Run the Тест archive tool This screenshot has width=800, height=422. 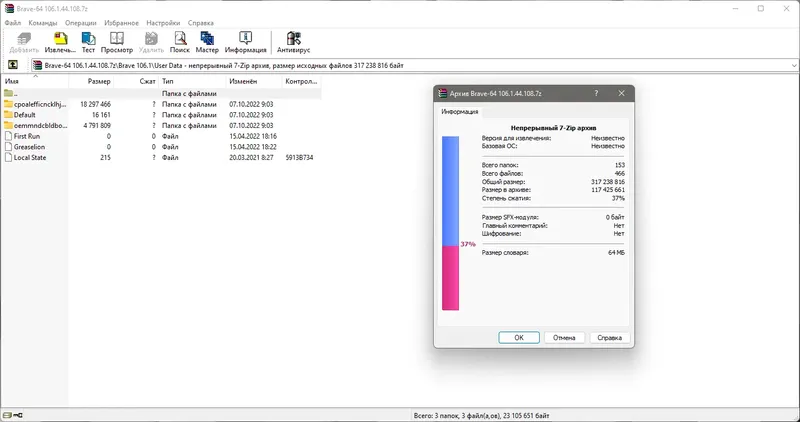point(88,39)
